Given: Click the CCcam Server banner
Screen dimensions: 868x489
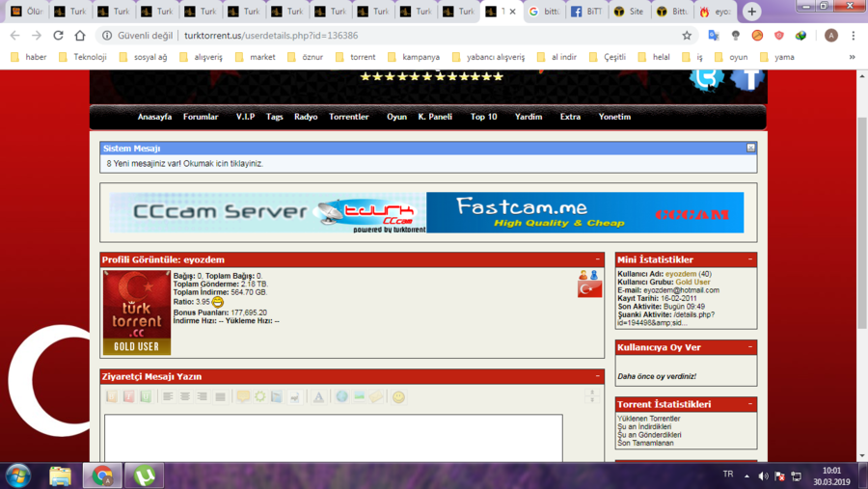Looking at the screenshot, I should click(268, 212).
